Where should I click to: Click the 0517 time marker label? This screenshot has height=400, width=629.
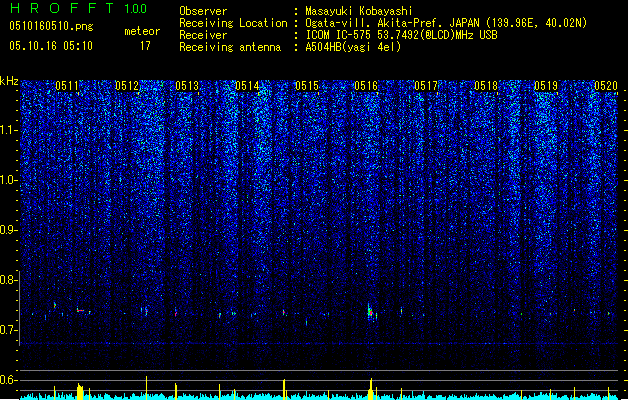click(x=426, y=86)
